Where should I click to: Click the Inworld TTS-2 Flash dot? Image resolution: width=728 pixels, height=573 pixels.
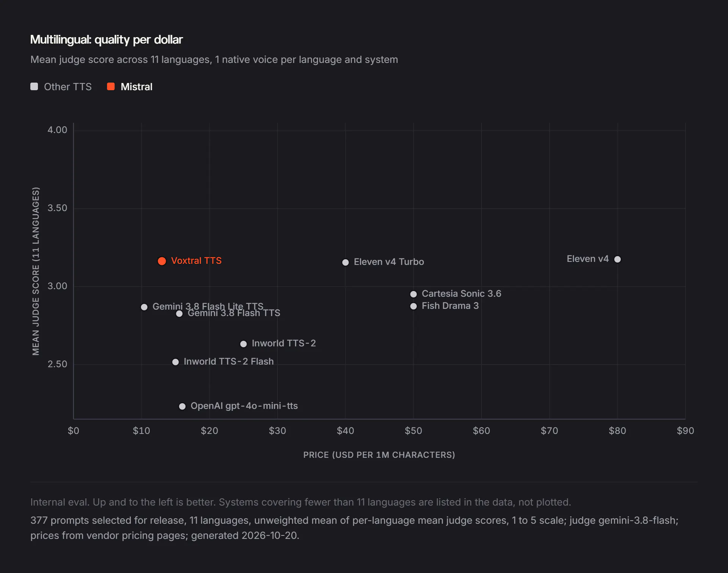[175, 362]
